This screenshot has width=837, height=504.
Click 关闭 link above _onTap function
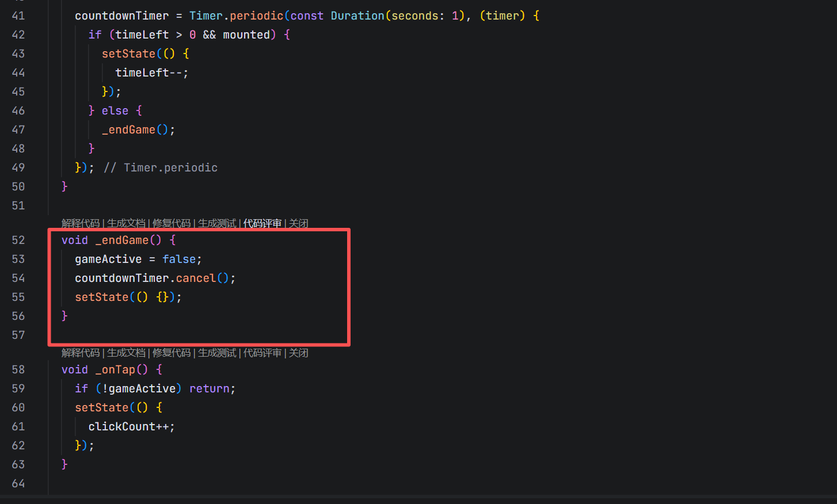[x=299, y=353]
